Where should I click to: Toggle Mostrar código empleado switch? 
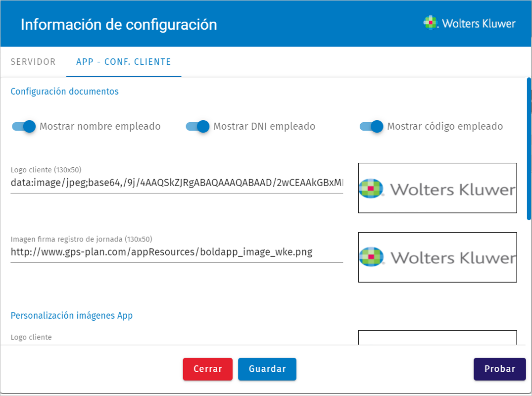[x=371, y=126]
